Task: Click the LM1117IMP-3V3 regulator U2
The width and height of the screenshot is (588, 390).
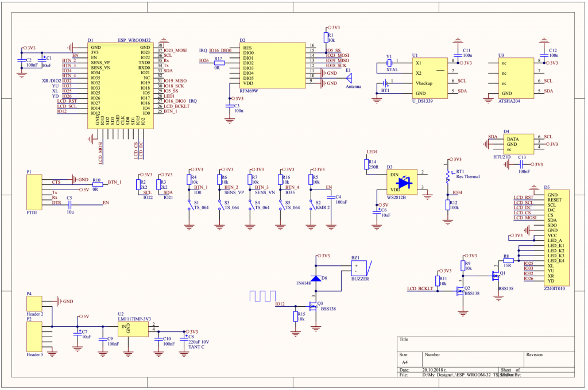Action: coord(133,329)
